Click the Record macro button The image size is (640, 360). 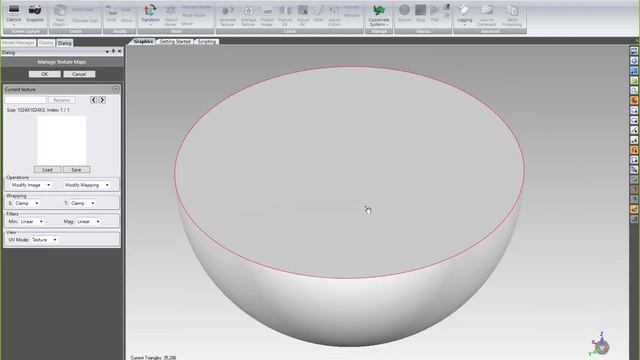pos(404,13)
